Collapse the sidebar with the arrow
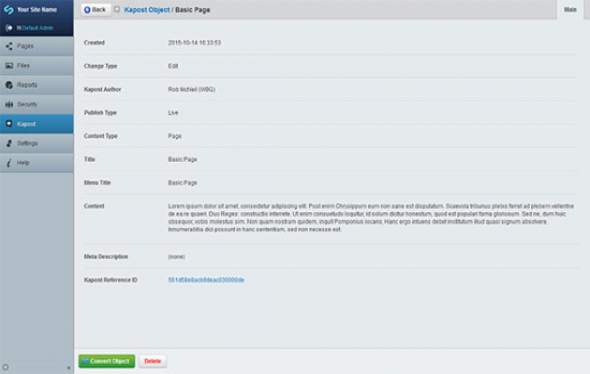This screenshot has height=374, width=590. tap(68, 368)
